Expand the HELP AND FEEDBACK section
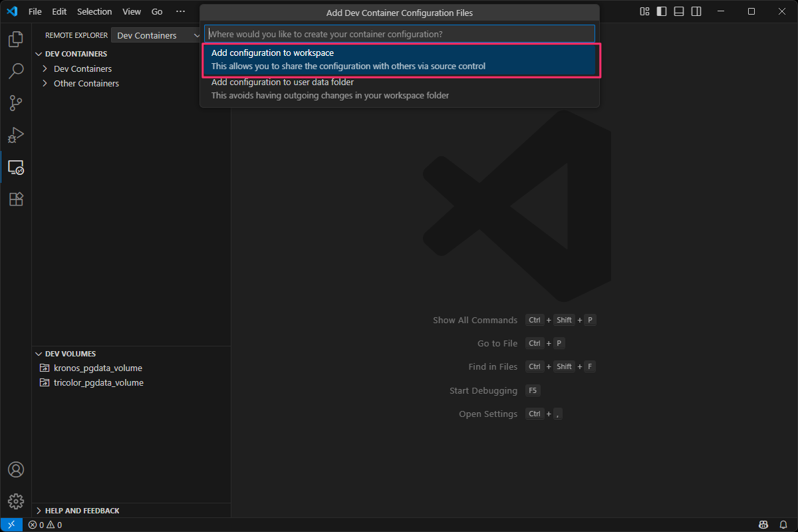Image resolution: width=798 pixels, height=532 pixels. coord(39,511)
